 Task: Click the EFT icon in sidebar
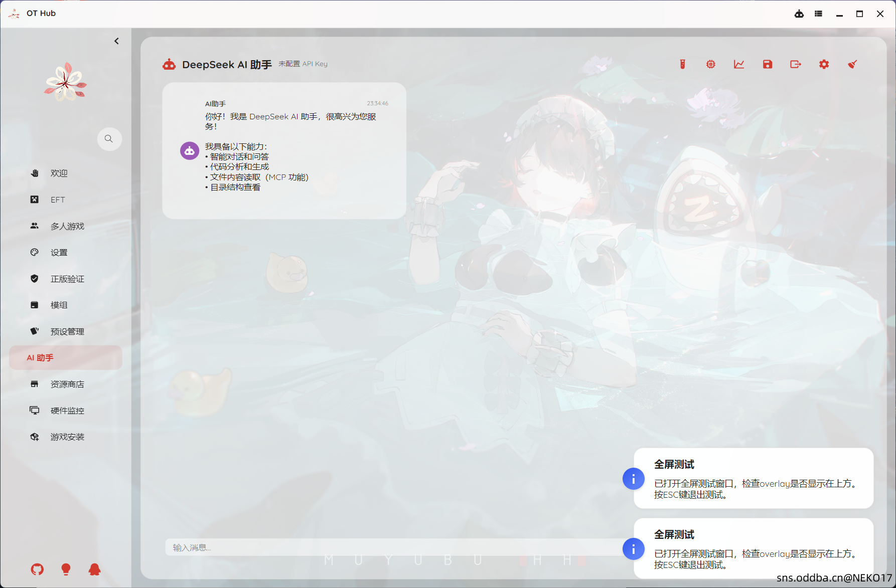35,200
